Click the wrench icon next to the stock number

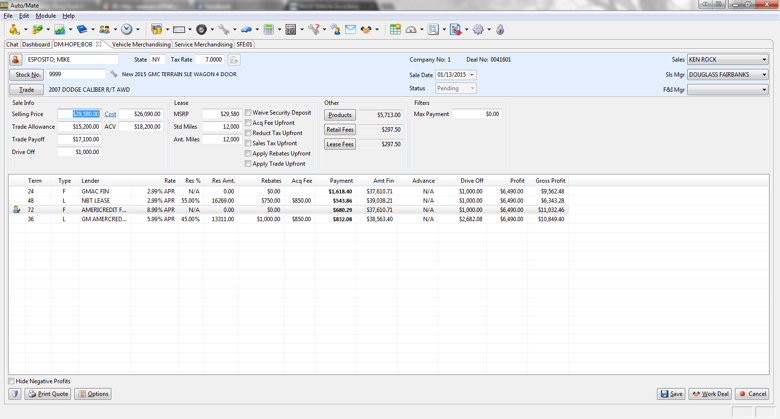point(113,74)
